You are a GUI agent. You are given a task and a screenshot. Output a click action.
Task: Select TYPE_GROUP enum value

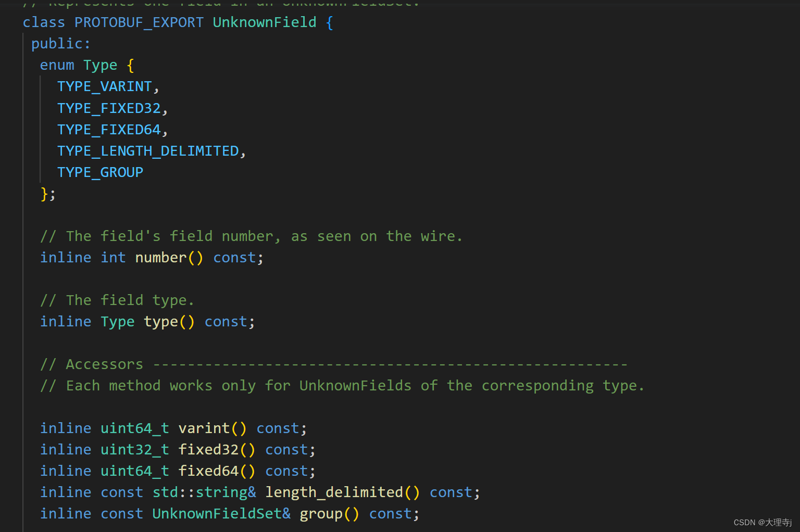coord(100,172)
